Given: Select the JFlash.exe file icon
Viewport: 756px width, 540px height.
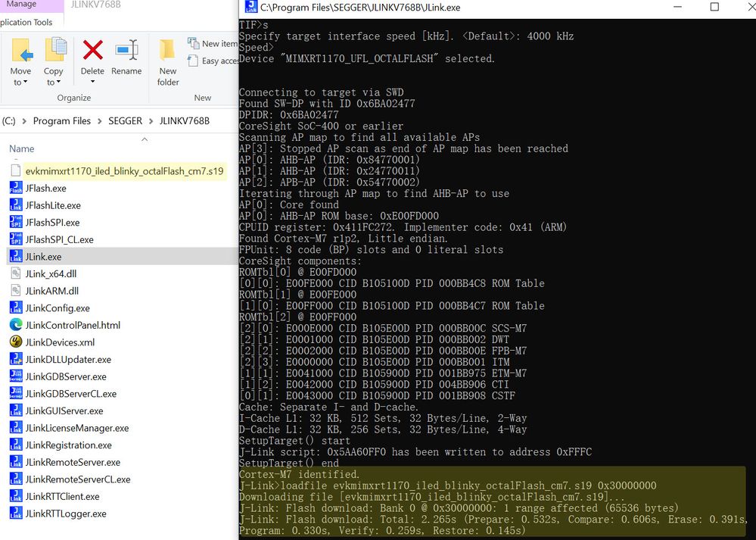Looking at the screenshot, I should [x=16, y=188].
